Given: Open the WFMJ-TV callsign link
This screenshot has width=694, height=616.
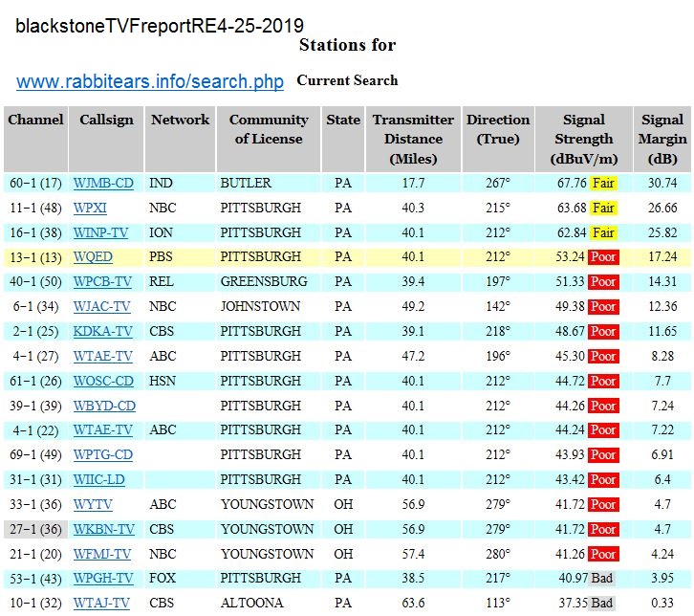Looking at the screenshot, I should click(x=102, y=555).
